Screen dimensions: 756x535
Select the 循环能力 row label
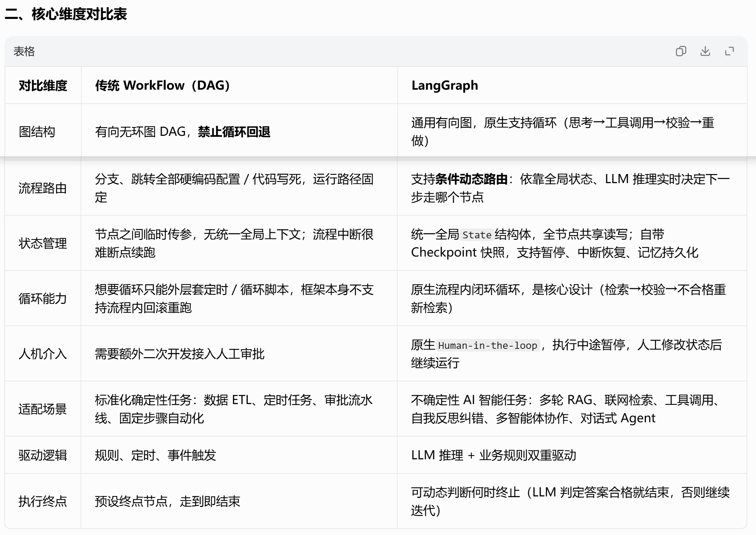click(43, 298)
